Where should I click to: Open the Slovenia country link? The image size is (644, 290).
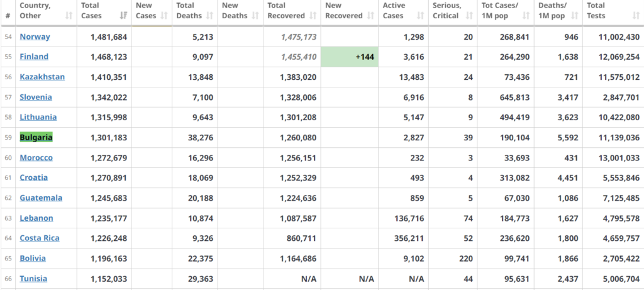coord(36,97)
